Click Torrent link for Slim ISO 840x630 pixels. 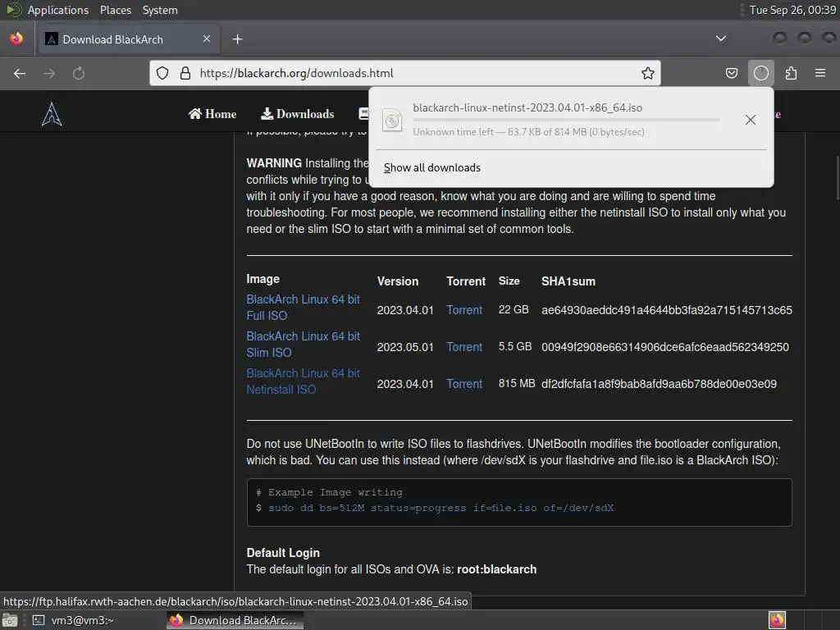coord(464,347)
